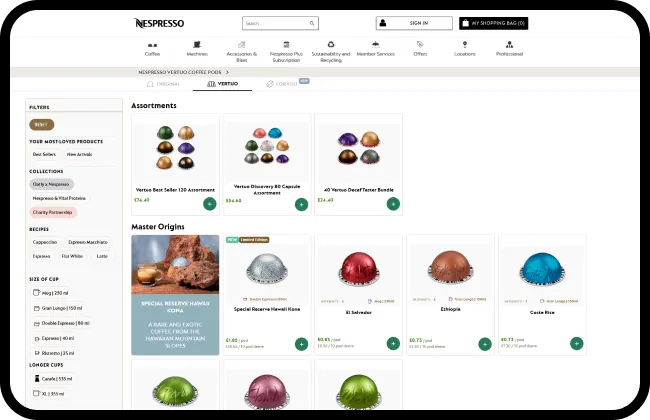This screenshot has height=420, width=650.
Task: Toggle the Best Sellers filter
Action: 44,154
